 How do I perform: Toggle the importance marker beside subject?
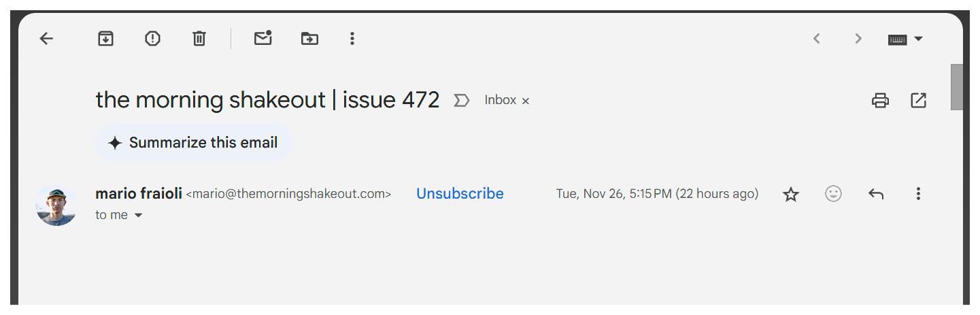[x=461, y=101]
